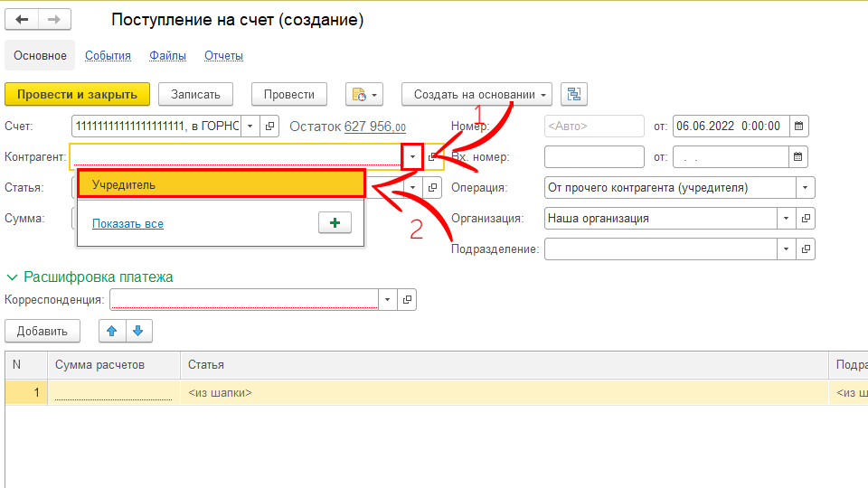Click the forward navigation arrow
Viewport: 868px width, 488px height.
(54, 20)
